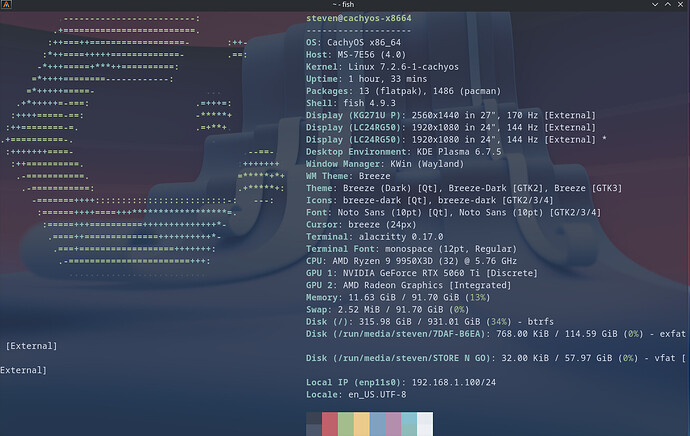Image resolution: width=690 pixels, height=436 pixels.
Task: Click the cyan color block in the palette
Action: click(409, 424)
